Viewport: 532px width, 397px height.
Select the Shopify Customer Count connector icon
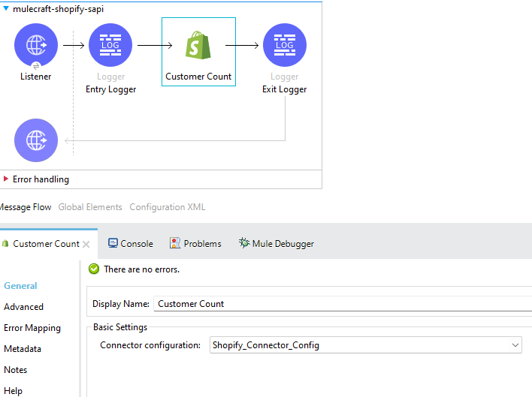[x=198, y=46]
